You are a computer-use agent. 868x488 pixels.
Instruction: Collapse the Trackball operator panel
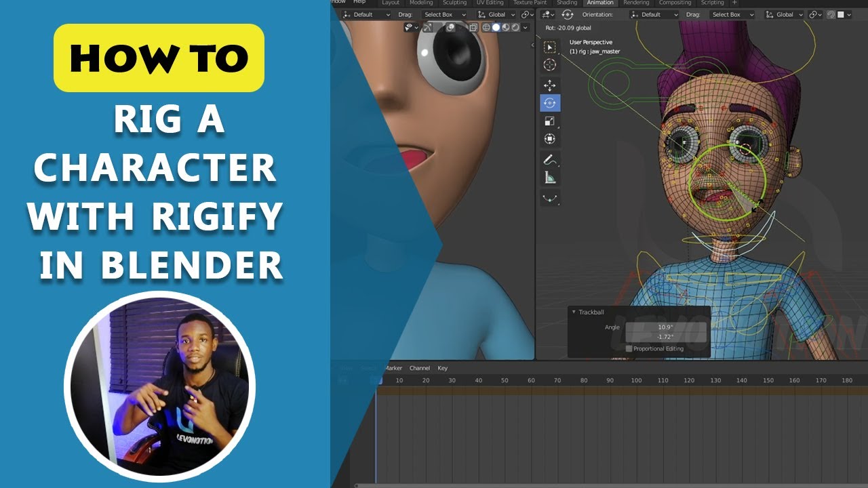(x=574, y=312)
